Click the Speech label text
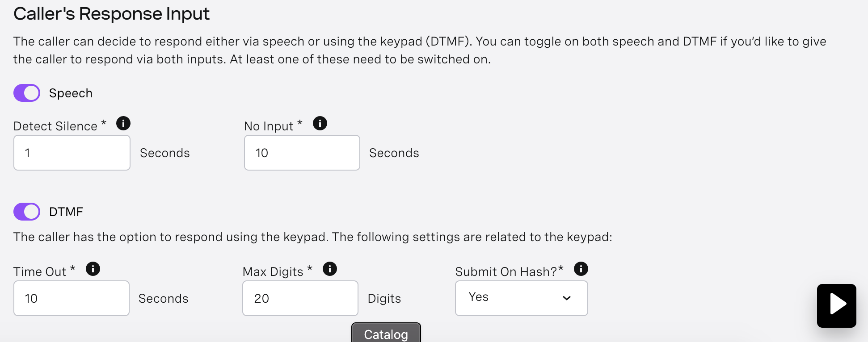Viewport: 868px width, 342px height. (x=71, y=93)
